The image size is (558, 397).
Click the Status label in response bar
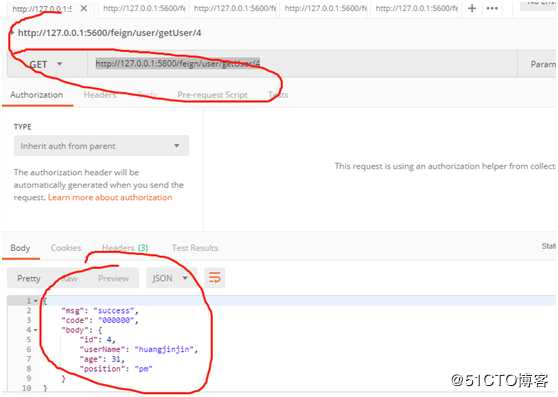coord(548,246)
